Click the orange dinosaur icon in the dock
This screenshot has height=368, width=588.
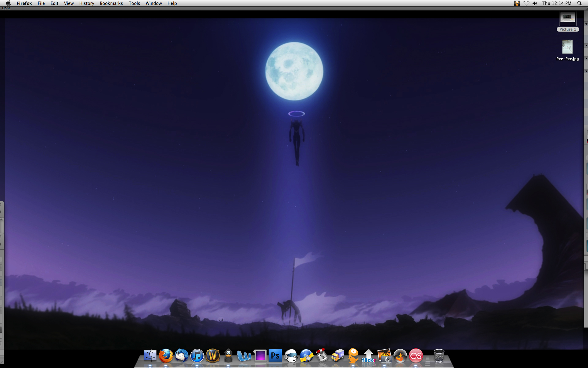click(x=353, y=356)
